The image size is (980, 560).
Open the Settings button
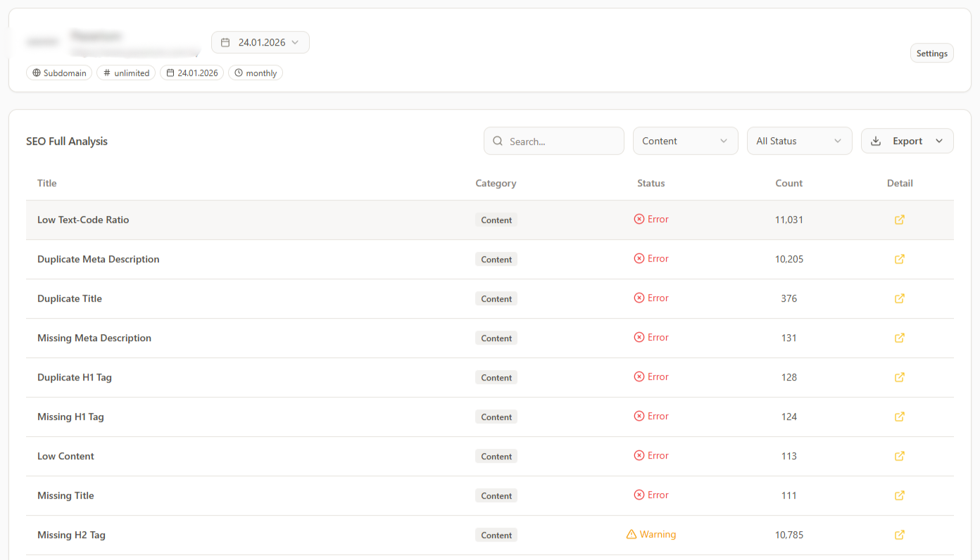pyautogui.click(x=931, y=53)
